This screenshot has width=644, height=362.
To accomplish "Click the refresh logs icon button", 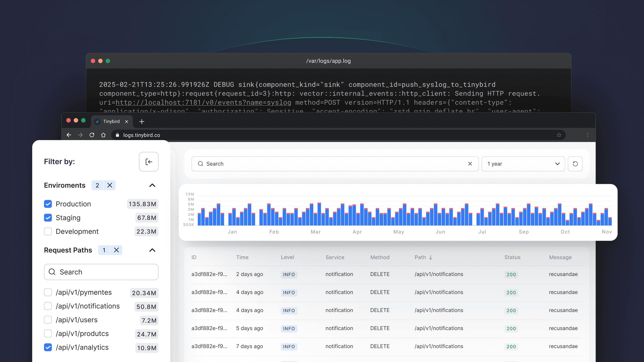I will click(x=575, y=164).
